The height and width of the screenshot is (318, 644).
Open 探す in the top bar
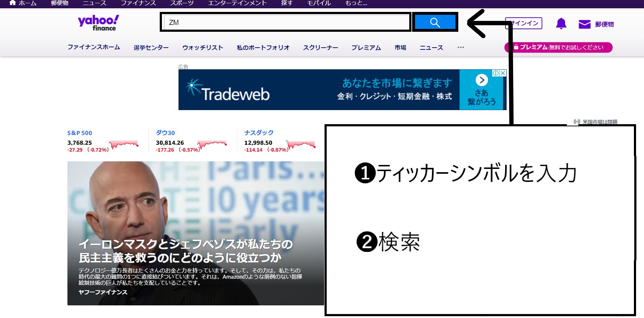tap(287, 3)
